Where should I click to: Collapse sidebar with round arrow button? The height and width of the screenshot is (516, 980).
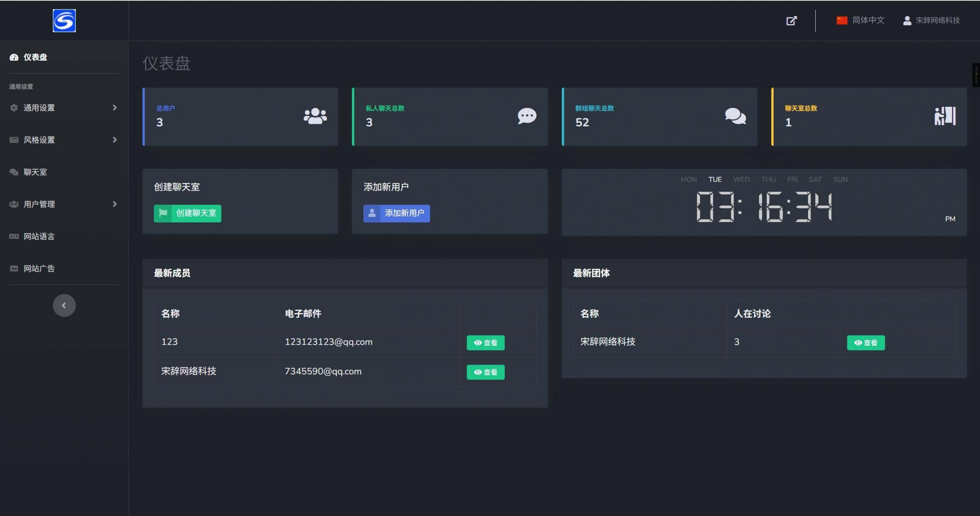pos(64,305)
